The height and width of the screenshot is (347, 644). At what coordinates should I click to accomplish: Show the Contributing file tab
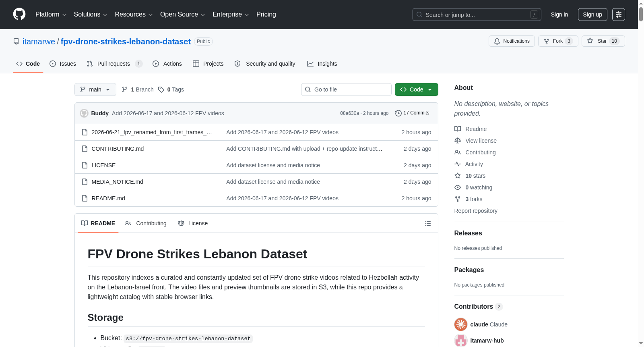[146, 223]
